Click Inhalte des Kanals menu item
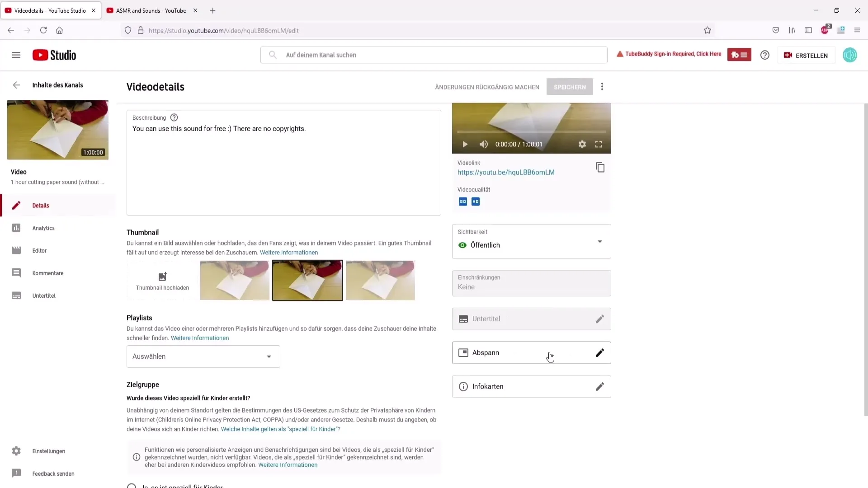Viewport: 868px width, 488px height. coord(57,84)
